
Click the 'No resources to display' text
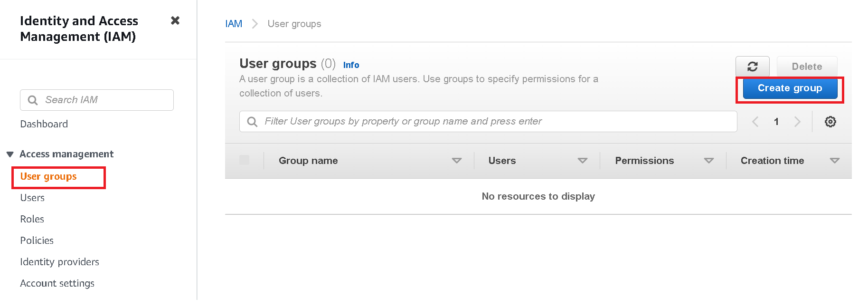[538, 196]
